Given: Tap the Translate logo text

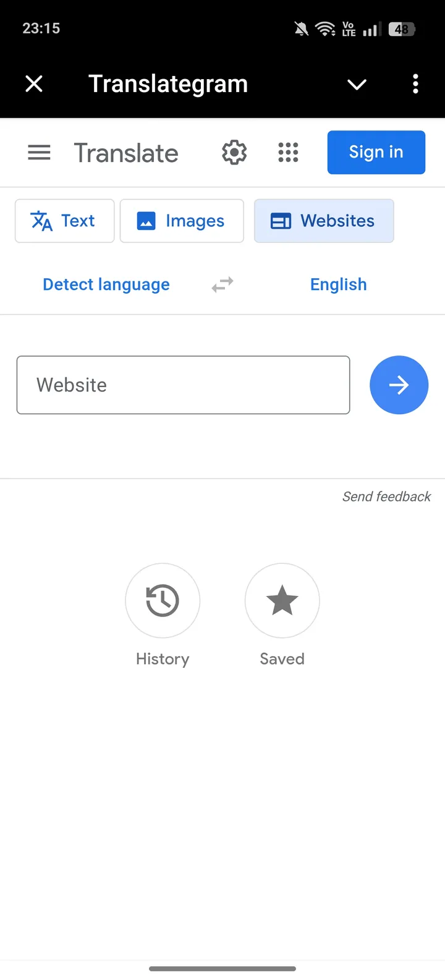Looking at the screenshot, I should click(126, 153).
